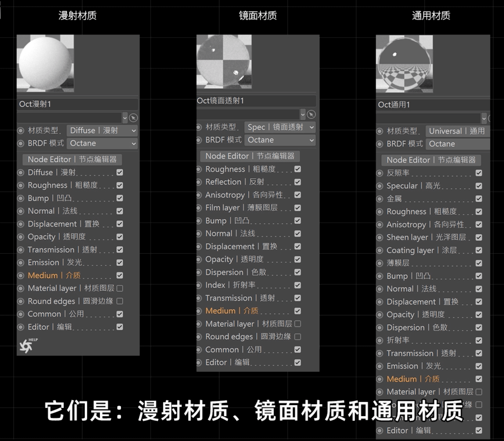Open Node Editor | 节点编辑器 in diffuse panel

coord(72,160)
